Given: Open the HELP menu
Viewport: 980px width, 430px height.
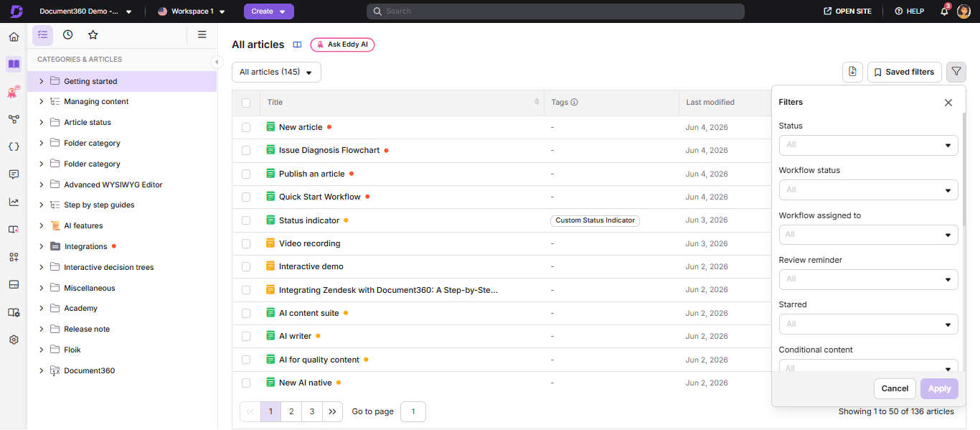Looking at the screenshot, I should tap(909, 11).
